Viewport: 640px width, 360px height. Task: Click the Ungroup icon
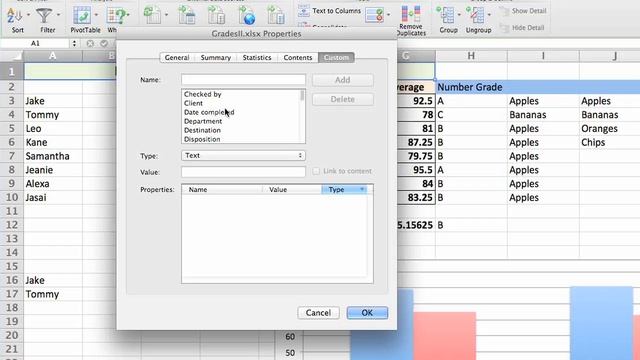475,16
